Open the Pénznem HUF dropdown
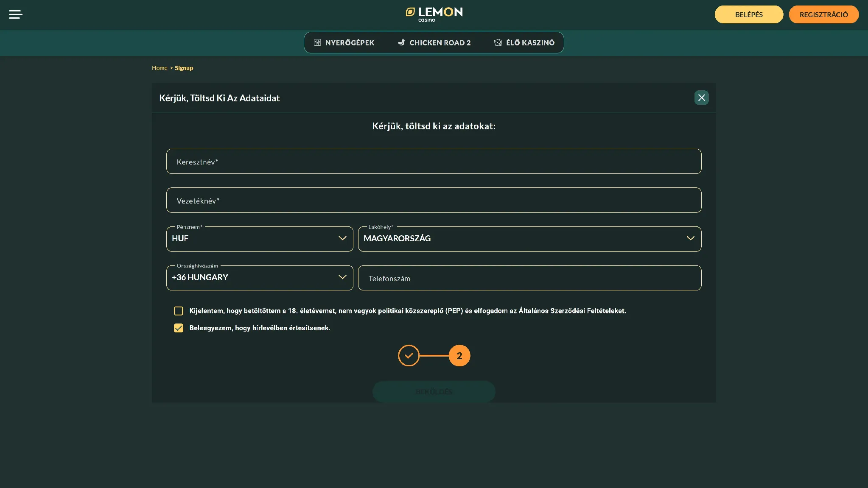 coord(260,239)
